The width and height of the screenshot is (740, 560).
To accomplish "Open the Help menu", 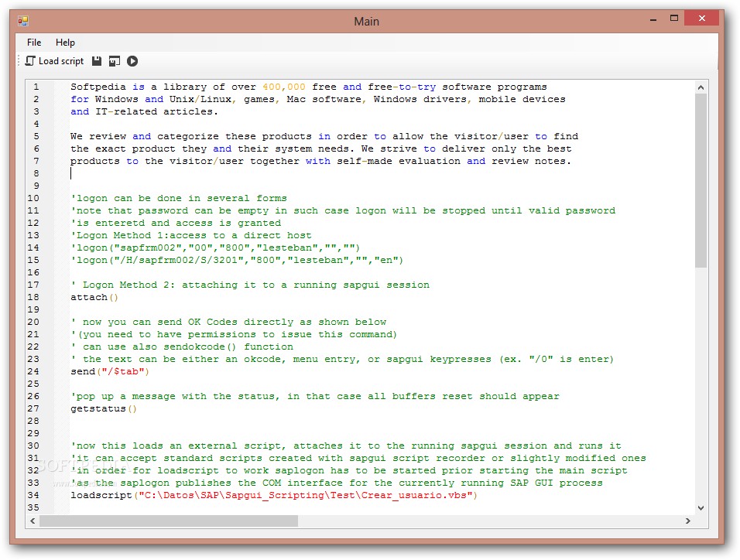I will pos(65,43).
